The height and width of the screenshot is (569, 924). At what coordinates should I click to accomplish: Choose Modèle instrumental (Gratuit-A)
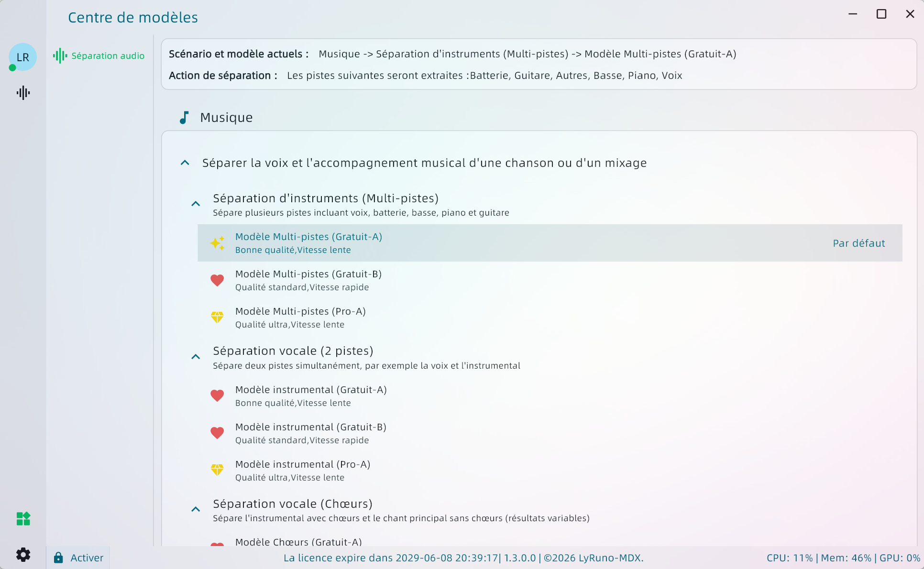[311, 396]
